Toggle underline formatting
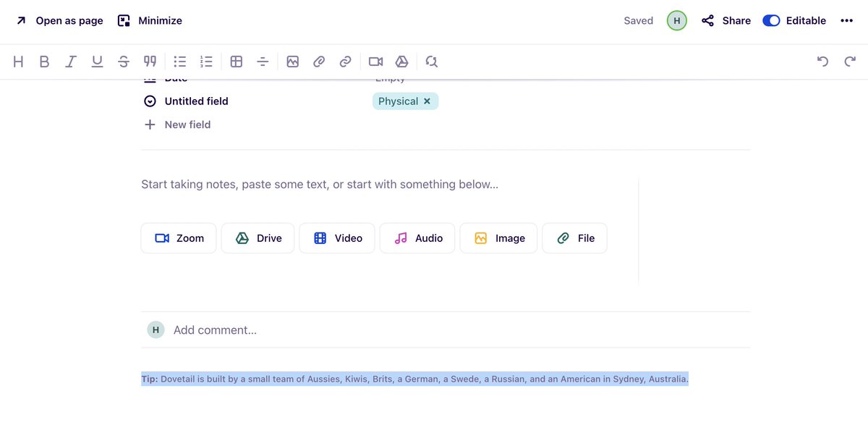Viewport: 868px width, 441px height. coord(97,62)
